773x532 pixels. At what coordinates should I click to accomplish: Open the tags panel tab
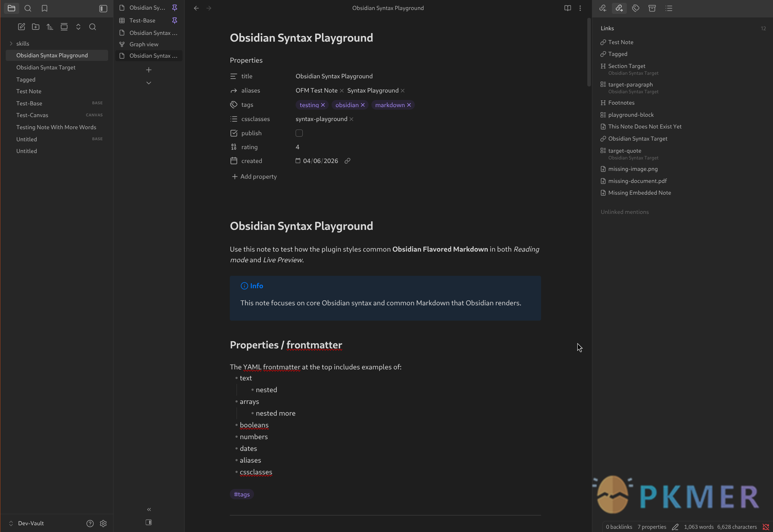point(636,8)
